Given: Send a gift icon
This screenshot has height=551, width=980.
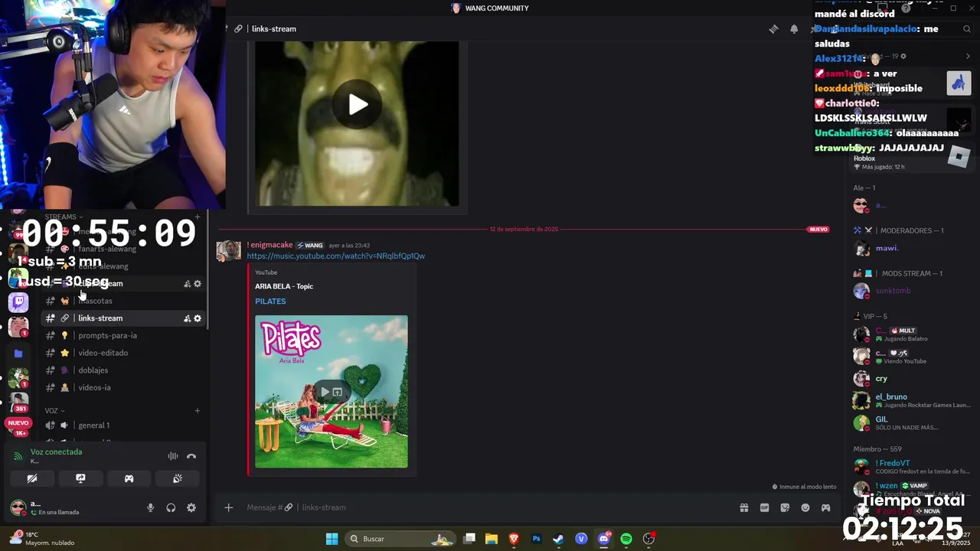Looking at the screenshot, I should (743, 507).
